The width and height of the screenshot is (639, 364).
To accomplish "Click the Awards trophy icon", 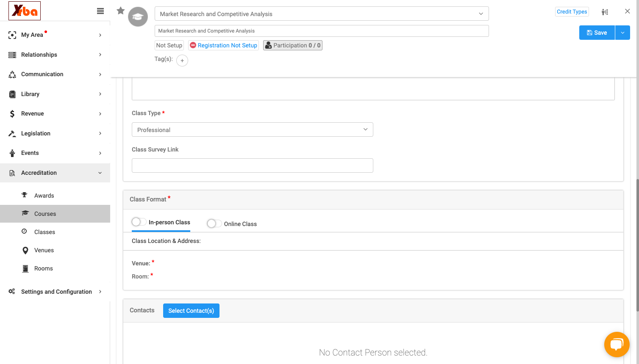I will pyautogui.click(x=25, y=195).
